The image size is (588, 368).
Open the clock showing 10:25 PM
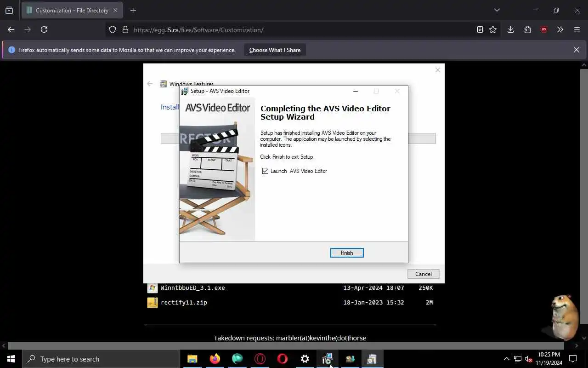click(549, 359)
